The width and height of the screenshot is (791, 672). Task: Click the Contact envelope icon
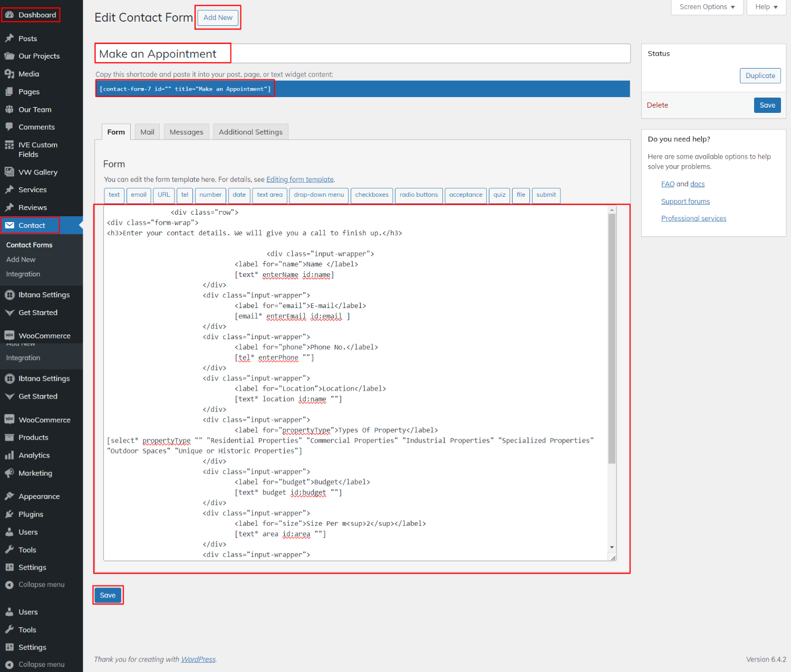[x=9, y=225]
